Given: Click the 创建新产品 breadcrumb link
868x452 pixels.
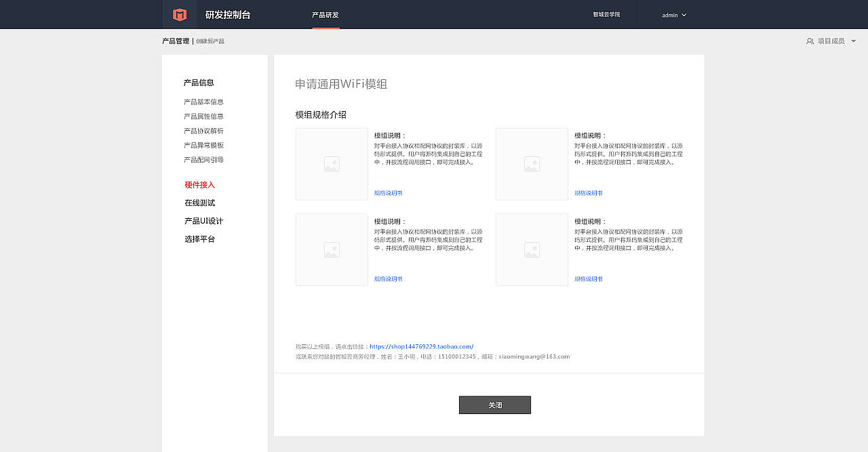Looking at the screenshot, I should tap(210, 41).
